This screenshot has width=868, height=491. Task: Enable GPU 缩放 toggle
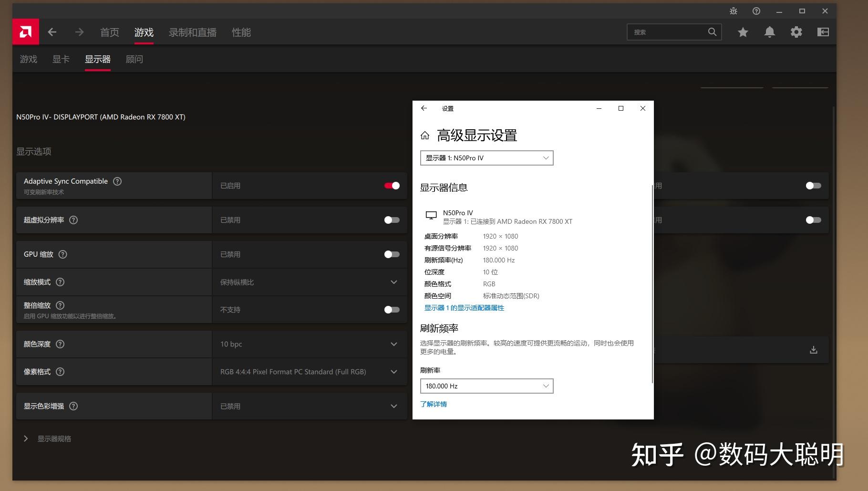coord(392,254)
